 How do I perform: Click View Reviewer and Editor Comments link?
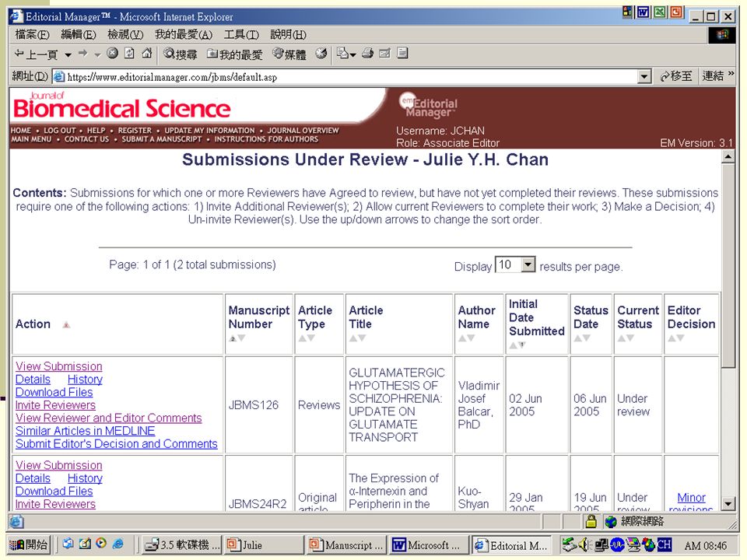(108, 418)
